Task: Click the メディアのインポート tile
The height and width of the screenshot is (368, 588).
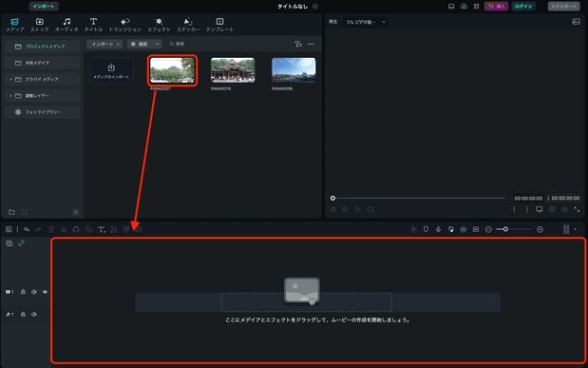Action: click(x=111, y=70)
